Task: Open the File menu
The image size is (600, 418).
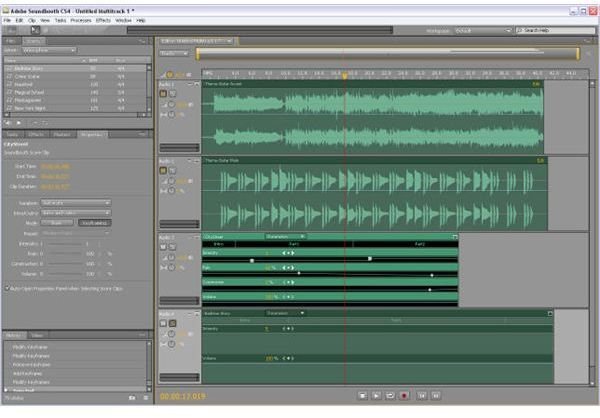Action: (7, 20)
